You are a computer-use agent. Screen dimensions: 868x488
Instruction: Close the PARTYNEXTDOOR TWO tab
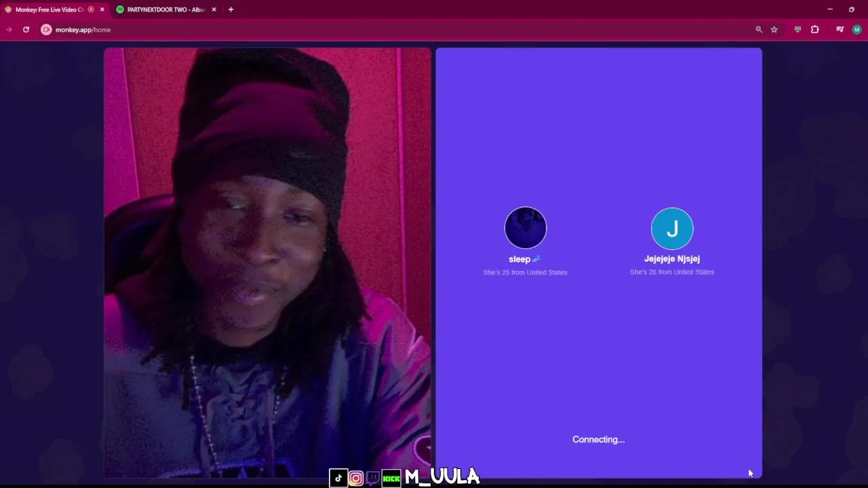coord(214,9)
